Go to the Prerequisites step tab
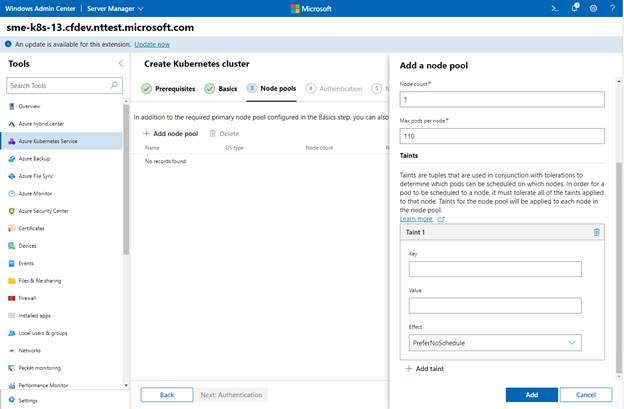This screenshot has height=409, width=624. point(168,89)
